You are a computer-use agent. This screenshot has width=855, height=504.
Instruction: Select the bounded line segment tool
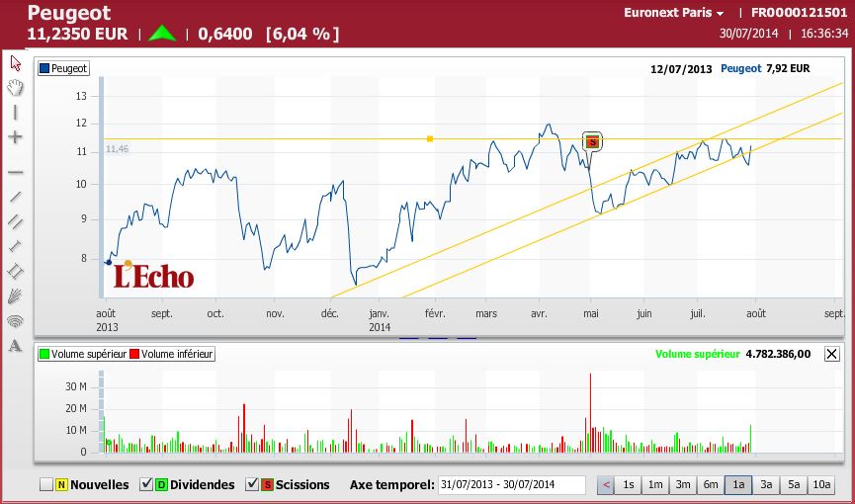click(x=15, y=246)
